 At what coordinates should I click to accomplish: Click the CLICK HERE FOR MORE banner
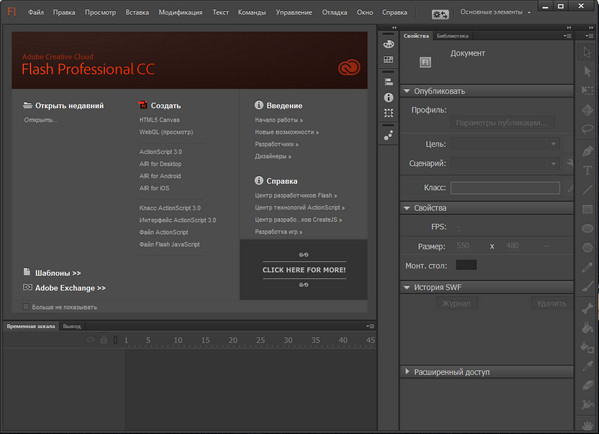pyautogui.click(x=304, y=270)
